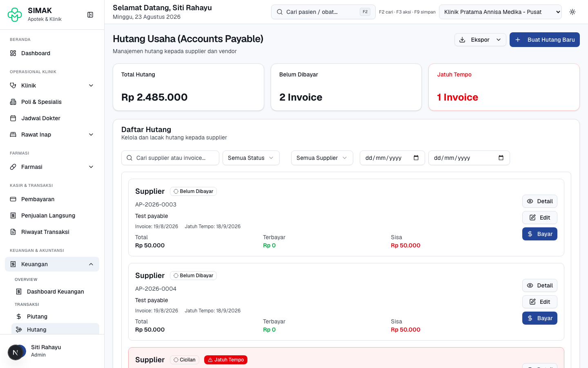The height and width of the screenshot is (368, 588).
Task: Click invoice number AP-2026-0003
Action: pos(156,204)
